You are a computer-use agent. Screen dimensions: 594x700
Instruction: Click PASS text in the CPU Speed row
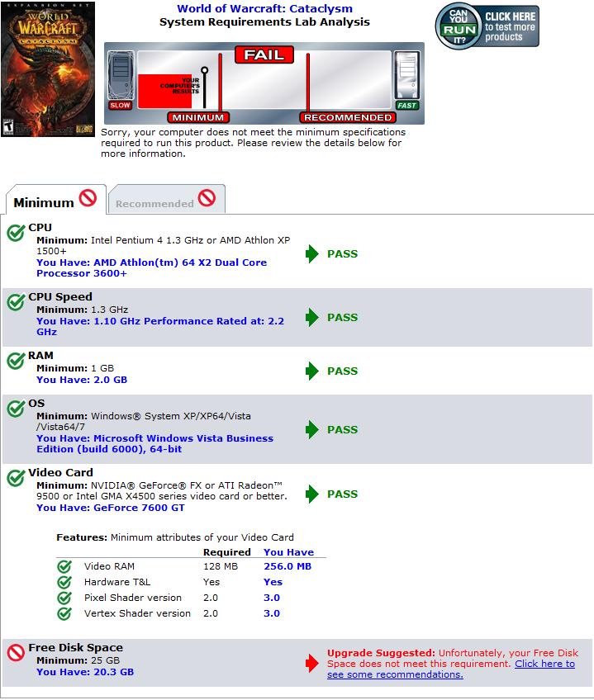click(342, 318)
